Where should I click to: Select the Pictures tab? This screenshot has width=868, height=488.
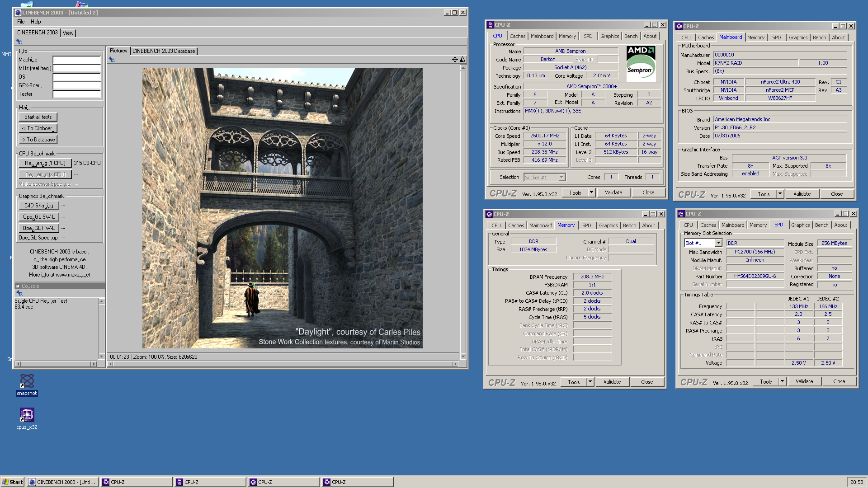coord(118,51)
